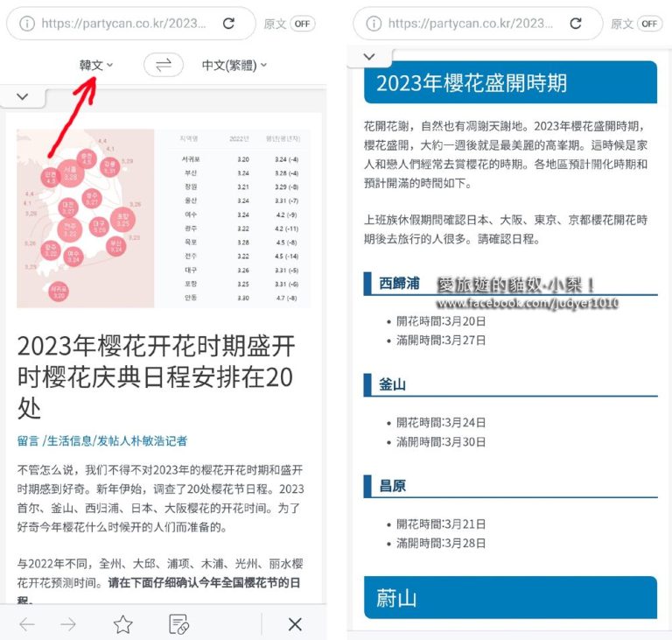Screen dimensions: 672x640
Task: Go forward using the bottom right arrow
Action: click(x=68, y=624)
